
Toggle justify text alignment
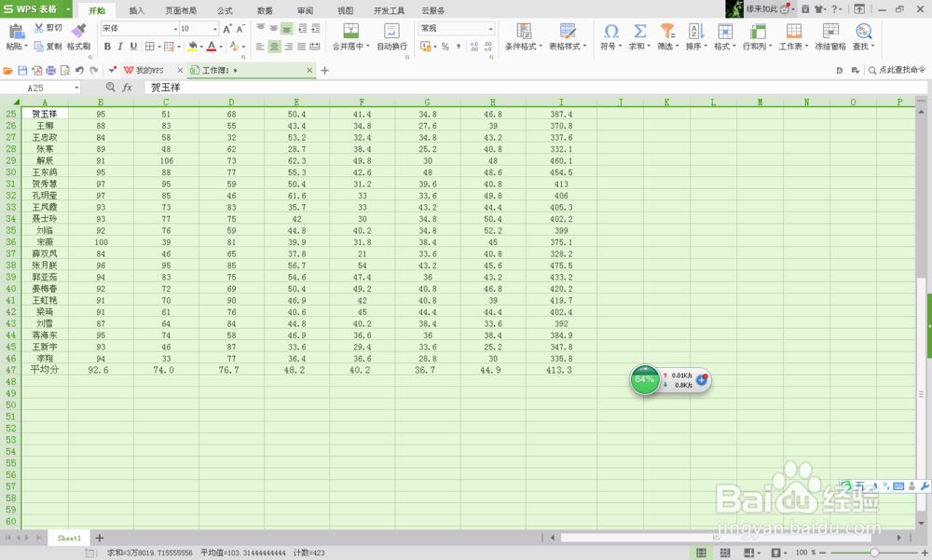coord(301,47)
